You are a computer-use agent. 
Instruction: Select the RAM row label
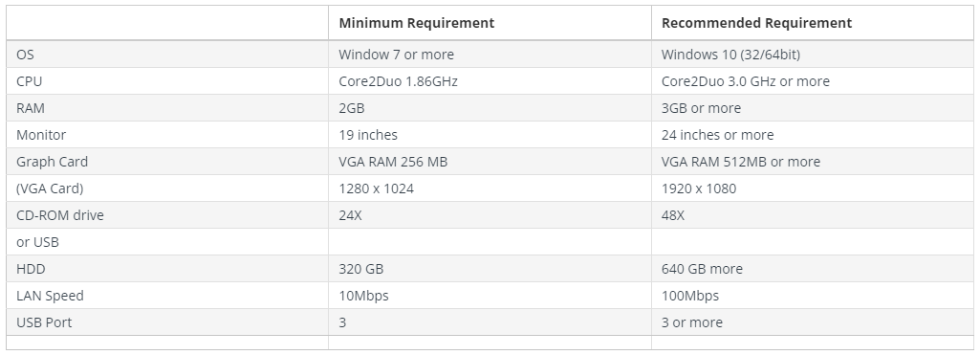point(31,108)
